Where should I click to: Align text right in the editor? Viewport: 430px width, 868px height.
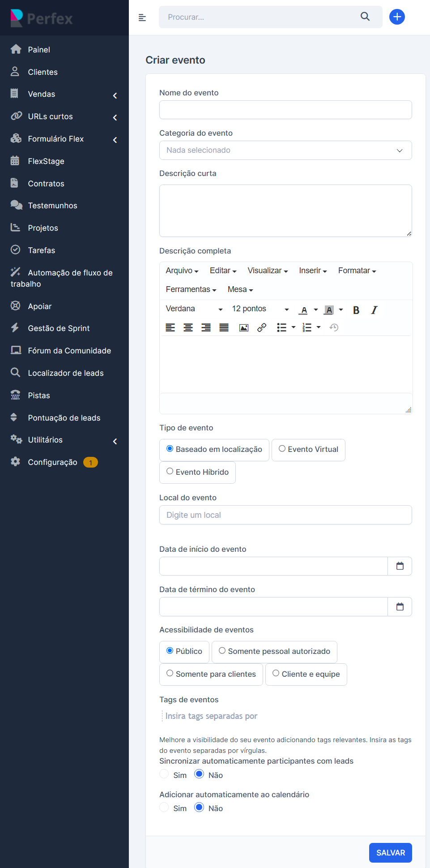click(x=206, y=328)
